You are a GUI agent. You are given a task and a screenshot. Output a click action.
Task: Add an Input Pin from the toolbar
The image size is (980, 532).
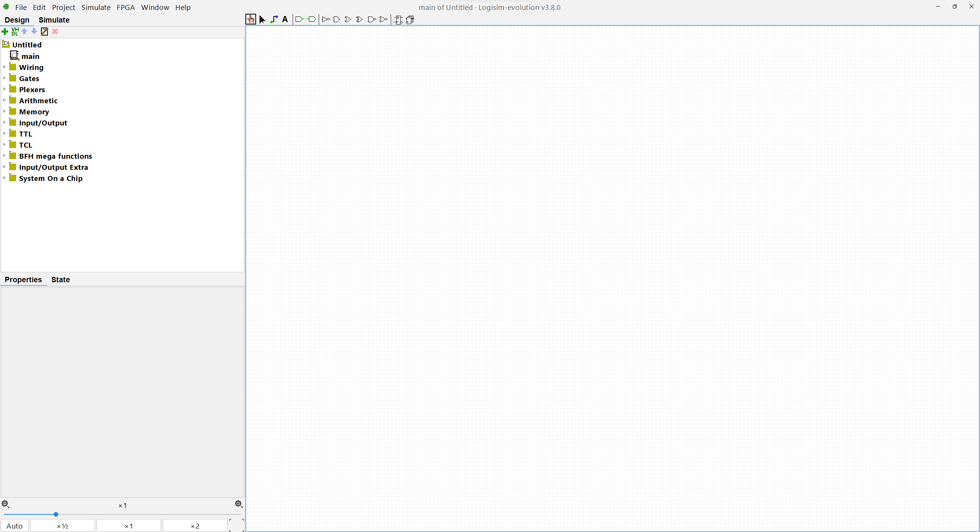click(300, 20)
